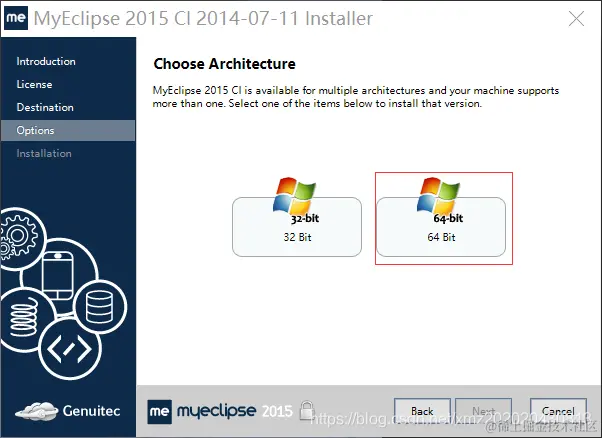The height and width of the screenshot is (438, 602).
Task: Click the ME logo in title bar
Action: pos(16,18)
